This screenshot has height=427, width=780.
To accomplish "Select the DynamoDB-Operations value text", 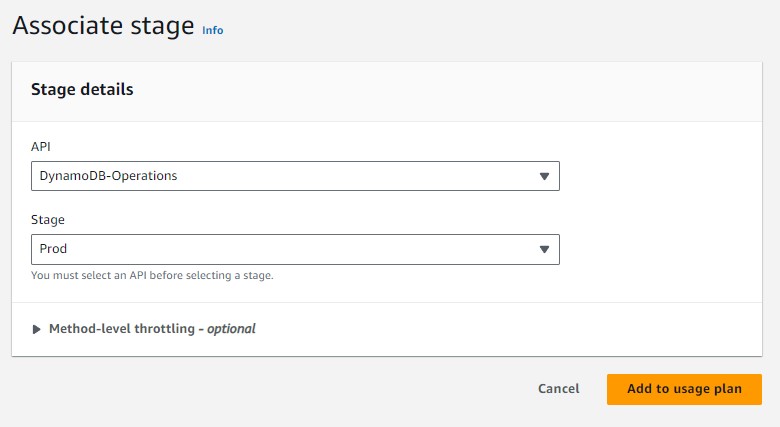I will click(108, 176).
